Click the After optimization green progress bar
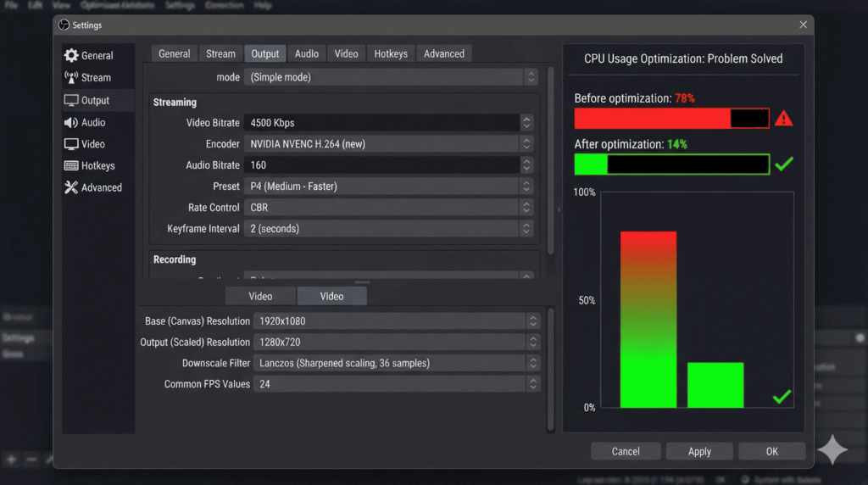Viewport: 868px width, 485px height. (x=671, y=164)
